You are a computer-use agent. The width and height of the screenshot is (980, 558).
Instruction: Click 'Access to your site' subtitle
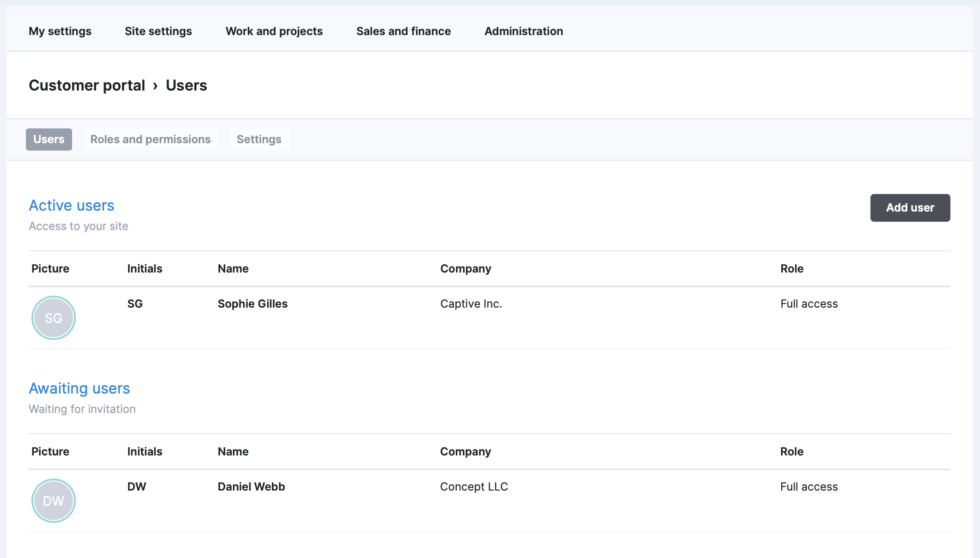point(79,226)
